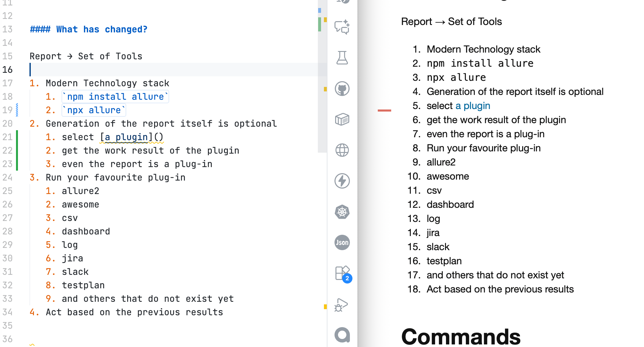This screenshot has width=644, height=347.
Task: Click the bug debug run icon
Action: click(341, 305)
